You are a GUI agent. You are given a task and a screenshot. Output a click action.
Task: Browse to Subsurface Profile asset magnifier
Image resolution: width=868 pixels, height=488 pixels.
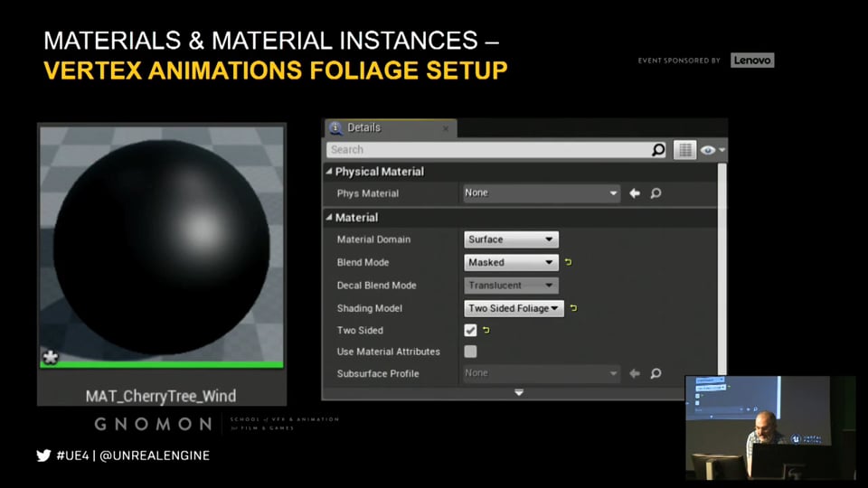[656, 373]
